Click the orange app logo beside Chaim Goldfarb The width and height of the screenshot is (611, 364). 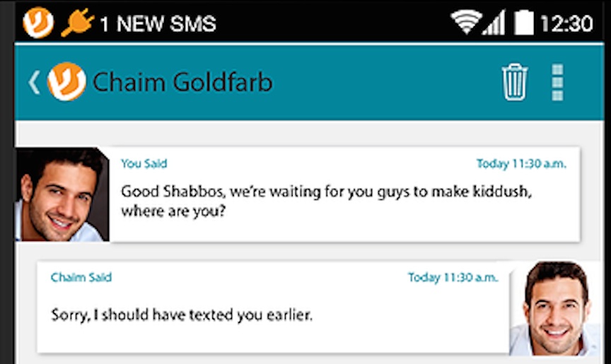[66, 82]
